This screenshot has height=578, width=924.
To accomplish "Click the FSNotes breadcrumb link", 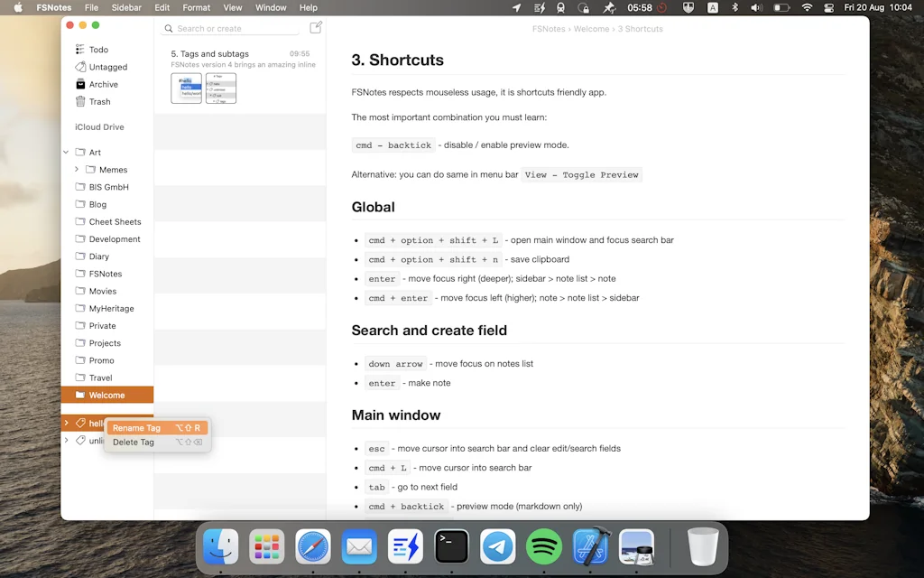I will coord(548,28).
